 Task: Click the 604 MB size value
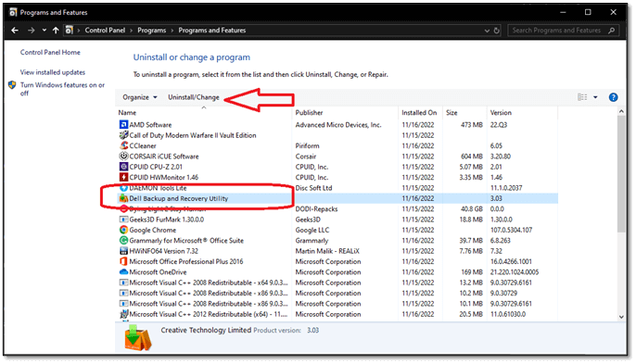click(x=472, y=156)
